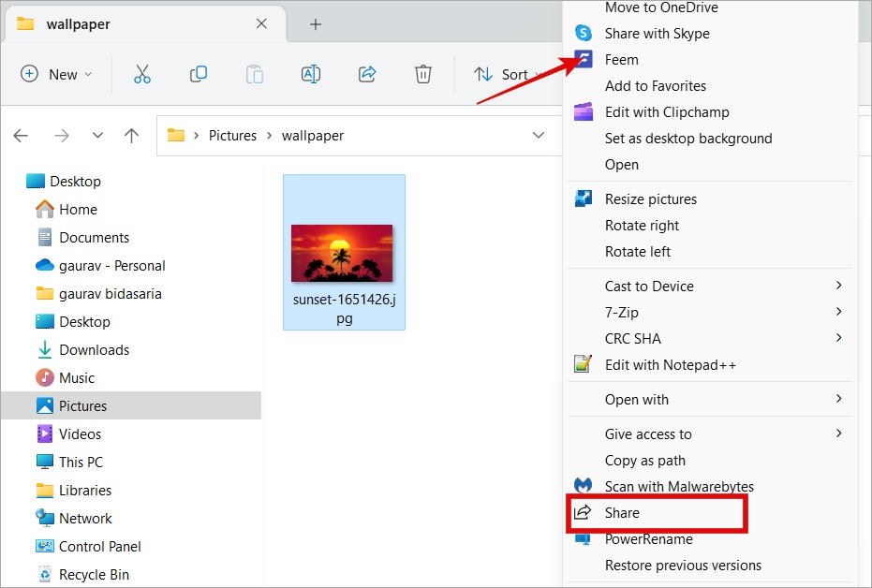The width and height of the screenshot is (872, 588).
Task: Select Share in the context menu
Action: 622,513
